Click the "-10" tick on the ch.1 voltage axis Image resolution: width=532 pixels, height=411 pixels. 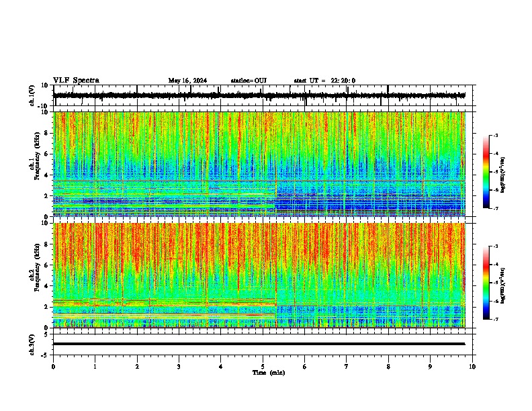pyautogui.click(x=44, y=106)
